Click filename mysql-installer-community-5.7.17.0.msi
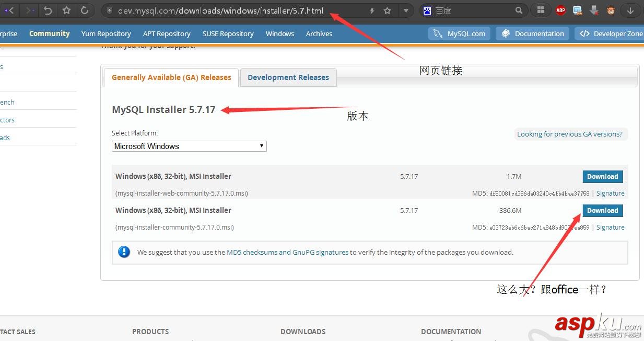 click(x=174, y=228)
